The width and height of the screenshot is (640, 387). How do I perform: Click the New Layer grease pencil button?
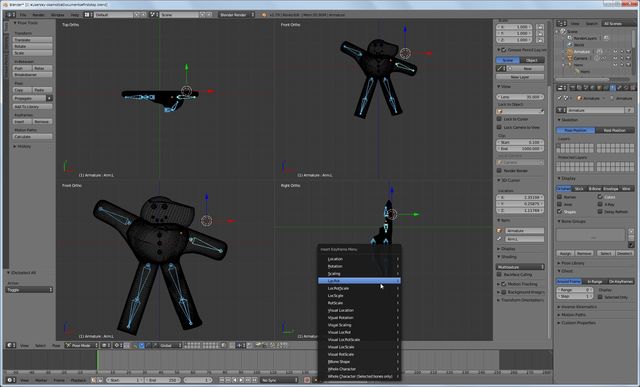(x=520, y=77)
